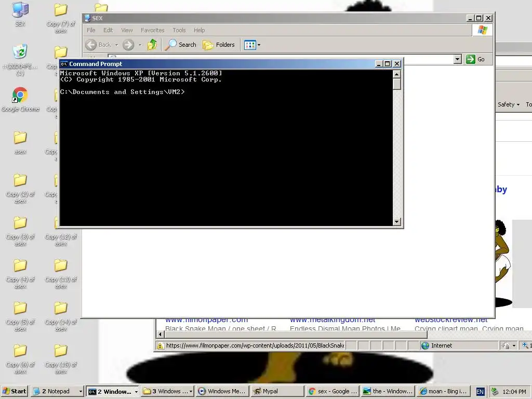The image size is (532, 399).
Task: Open the Views icon in Explorer toolbar
Action: [x=250, y=45]
